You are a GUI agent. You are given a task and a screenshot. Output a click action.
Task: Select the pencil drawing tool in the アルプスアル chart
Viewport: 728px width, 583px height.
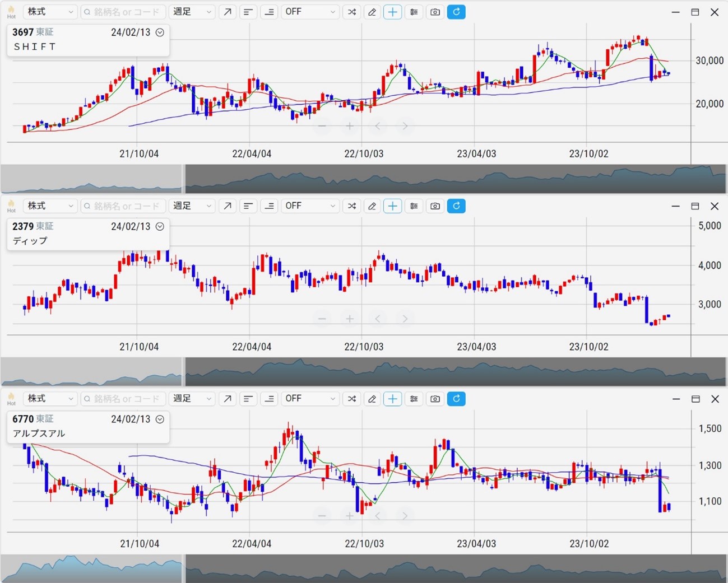click(x=372, y=399)
